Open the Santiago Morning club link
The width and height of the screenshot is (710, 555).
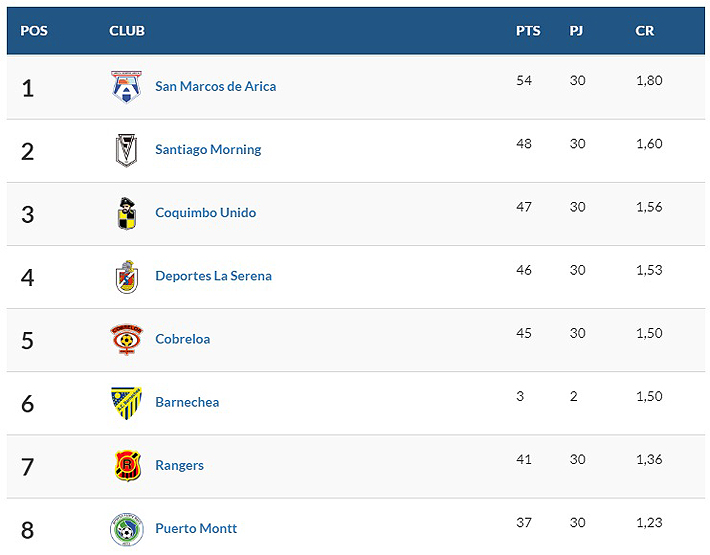(x=208, y=149)
